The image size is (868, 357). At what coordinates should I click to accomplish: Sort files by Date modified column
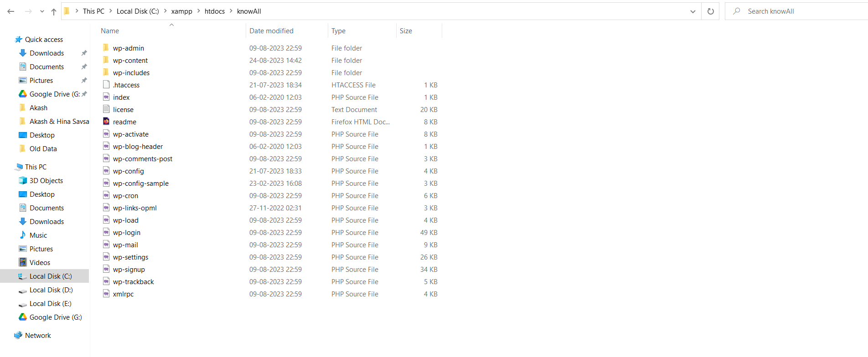(x=271, y=31)
